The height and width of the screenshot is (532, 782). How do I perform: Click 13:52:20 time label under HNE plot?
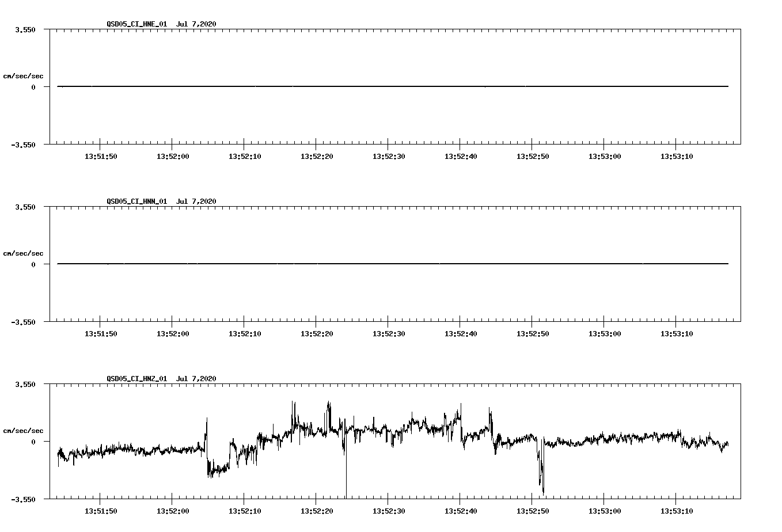pyautogui.click(x=317, y=156)
